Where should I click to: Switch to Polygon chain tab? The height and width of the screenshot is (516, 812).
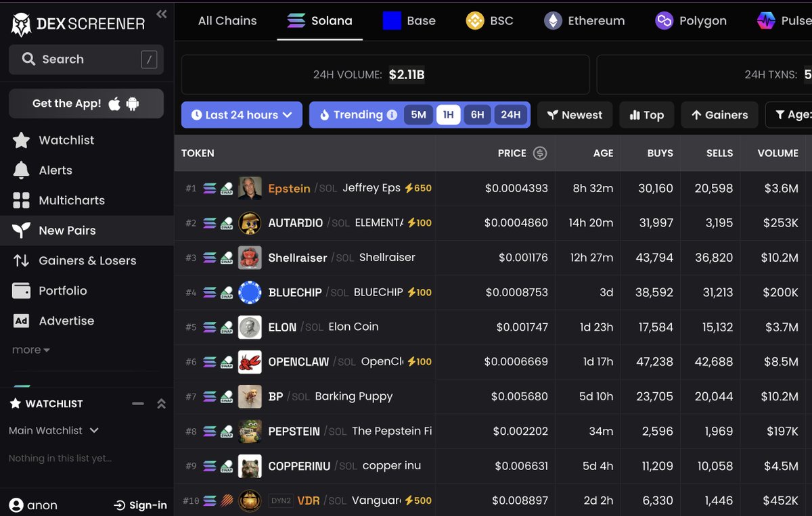click(x=691, y=21)
